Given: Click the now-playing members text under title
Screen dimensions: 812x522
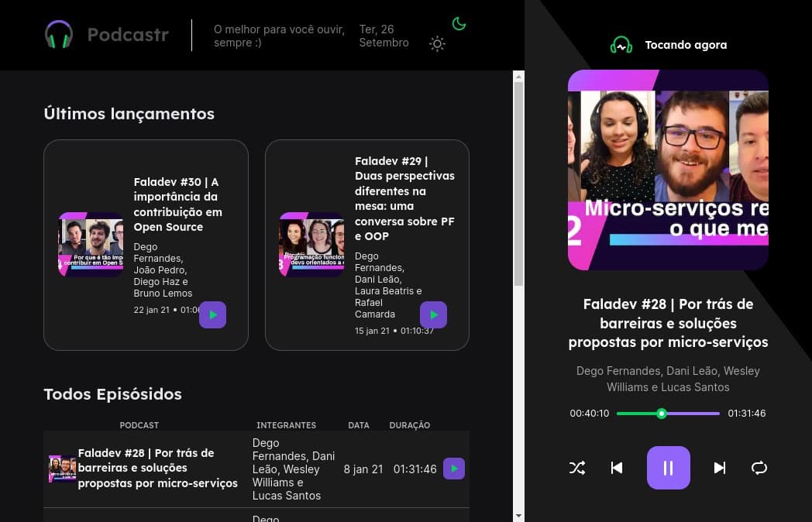Looking at the screenshot, I should point(668,379).
